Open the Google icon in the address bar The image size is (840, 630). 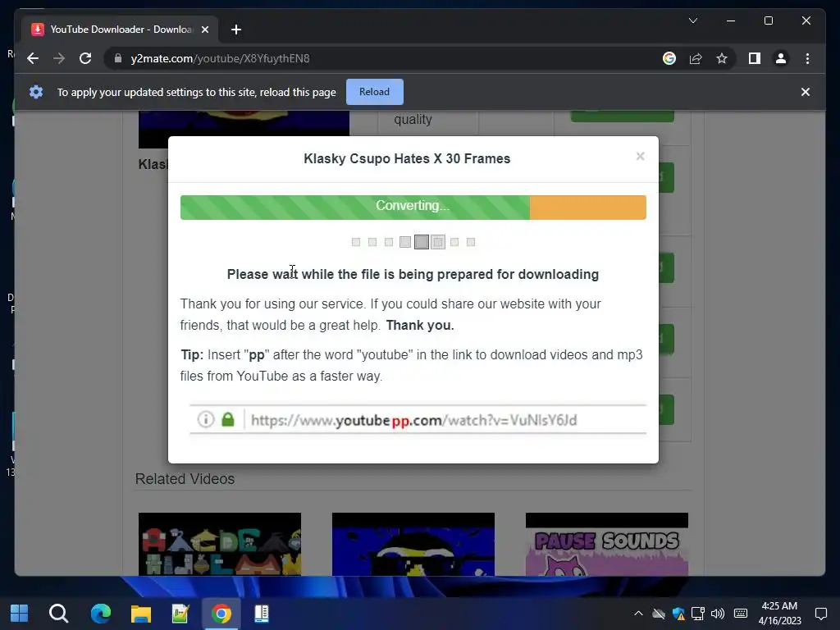(669, 58)
